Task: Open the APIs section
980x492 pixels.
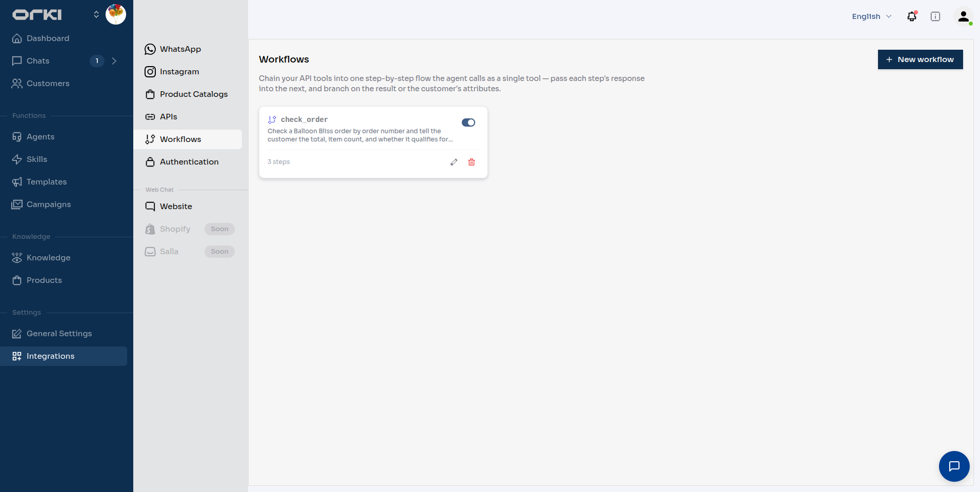Action: [188, 117]
